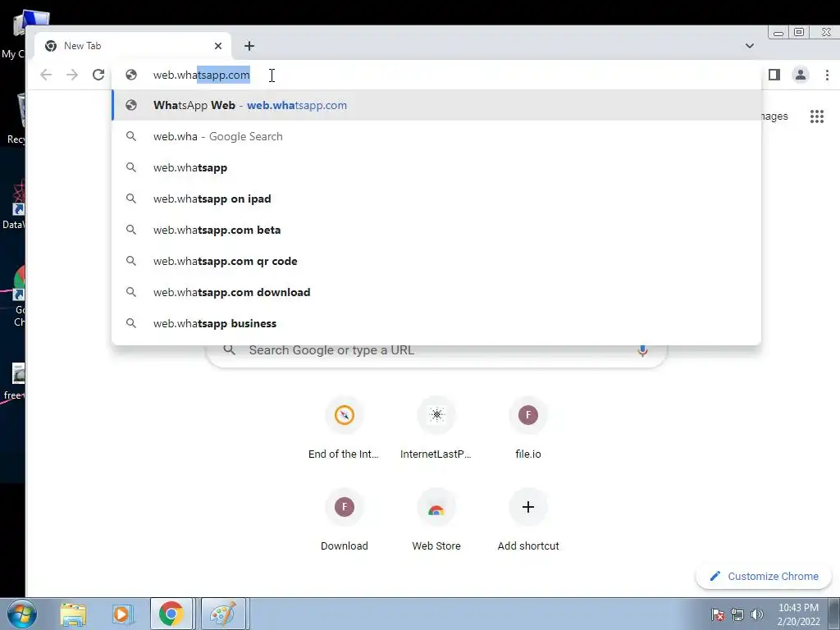Viewport: 840px width, 630px height.
Task: Click the New Tab tab title
Action: click(83, 46)
